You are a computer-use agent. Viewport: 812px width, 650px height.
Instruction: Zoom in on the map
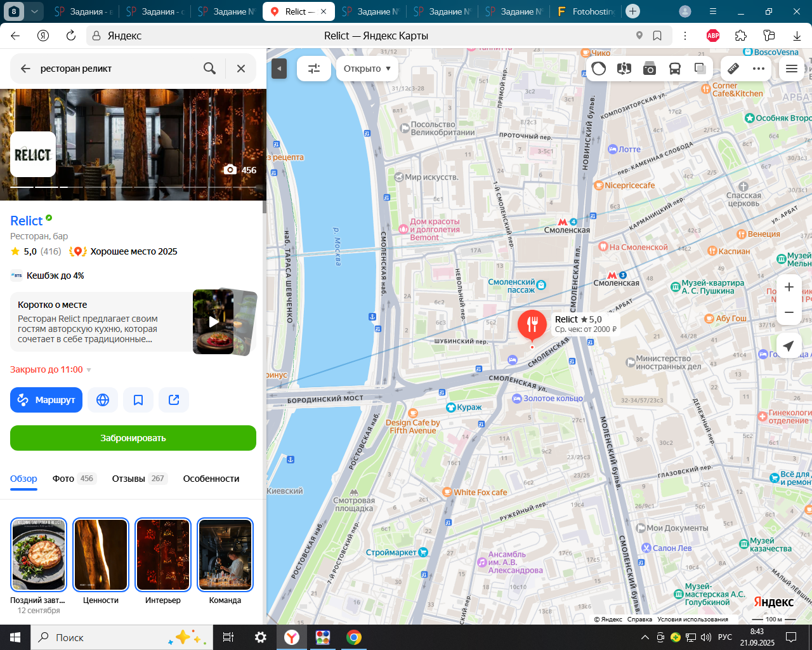point(789,287)
